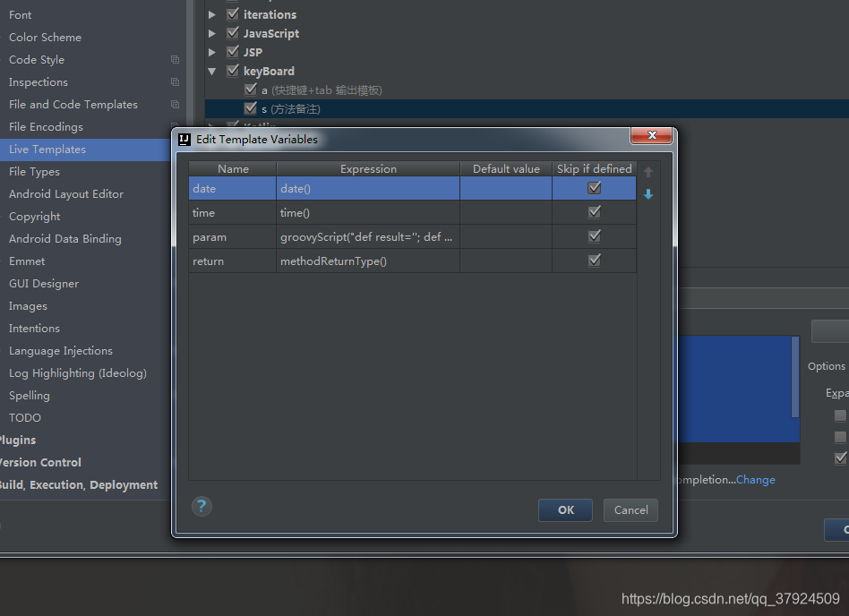Open GUI Designer settings
Image resolution: width=849 pixels, height=616 pixels.
(43, 284)
